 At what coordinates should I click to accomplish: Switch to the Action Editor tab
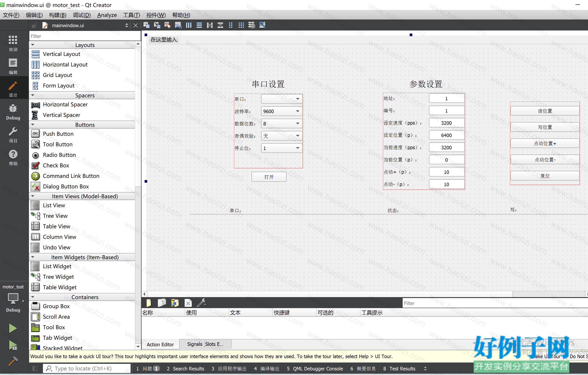pos(160,344)
